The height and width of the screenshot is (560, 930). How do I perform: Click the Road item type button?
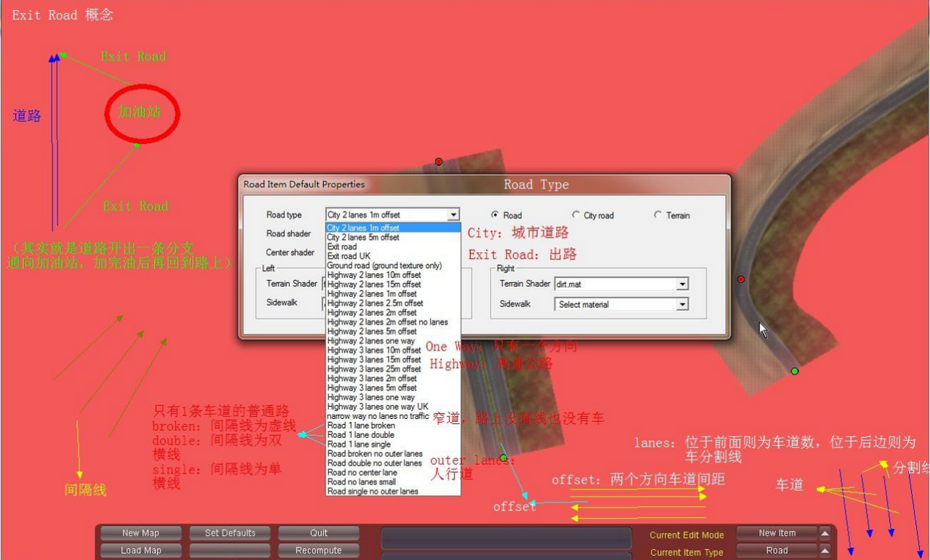click(x=777, y=551)
